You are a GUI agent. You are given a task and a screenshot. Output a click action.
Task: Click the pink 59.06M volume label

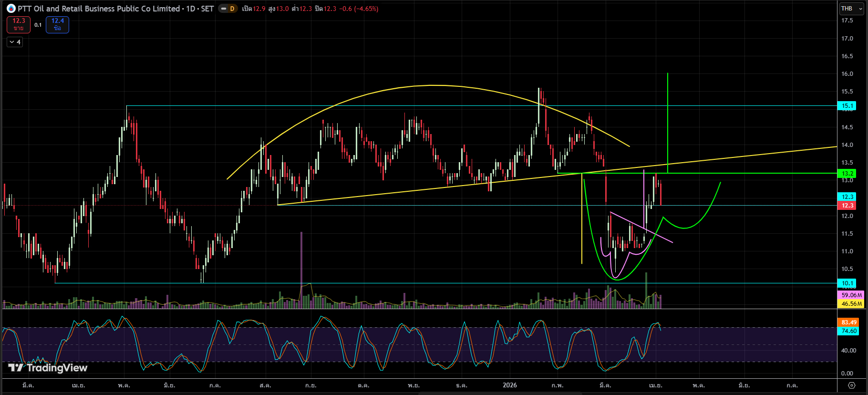point(851,295)
